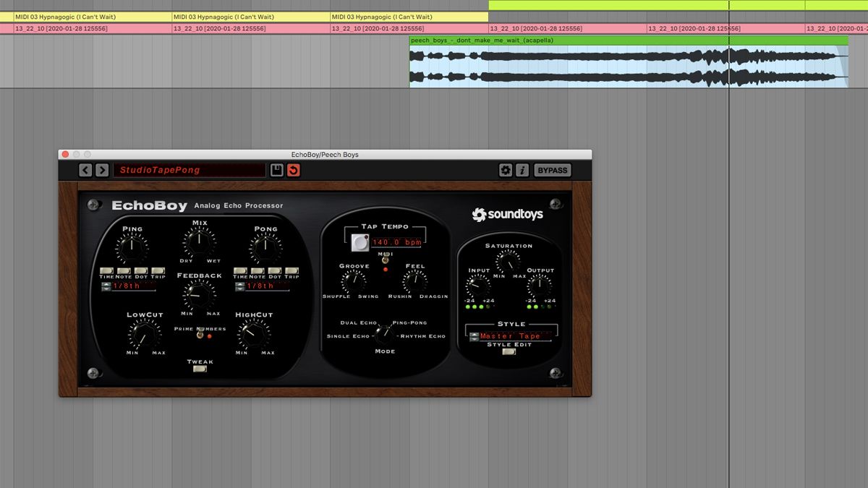Click the Pong knob
868x488 pixels.
[x=265, y=249]
